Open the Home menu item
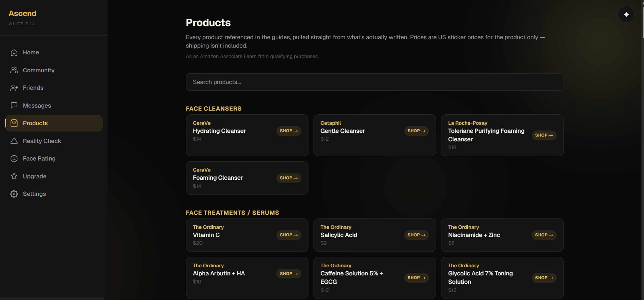Screen dimensions: 644x300 [54, 53]
